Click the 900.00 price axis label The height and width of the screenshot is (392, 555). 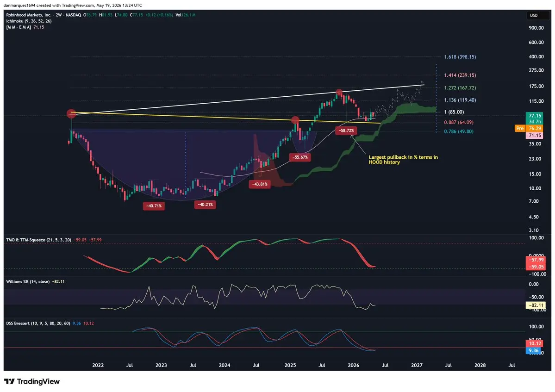tap(536, 28)
